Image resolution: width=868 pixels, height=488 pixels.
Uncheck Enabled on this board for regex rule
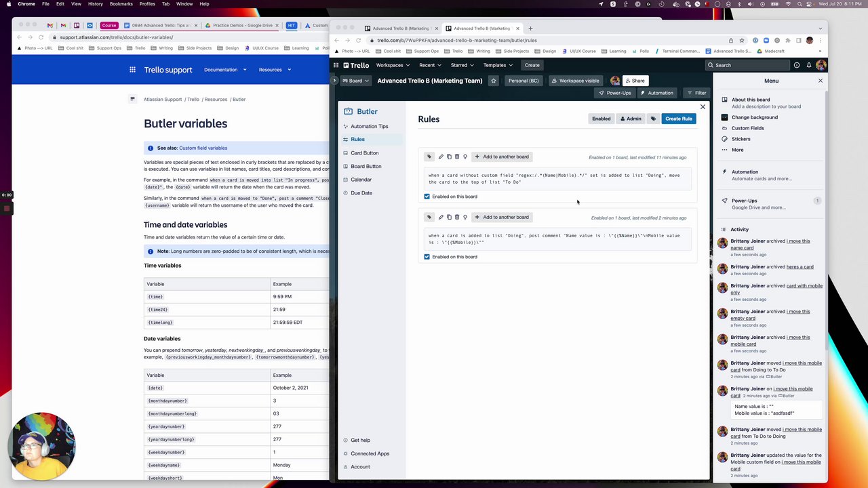(x=427, y=197)
